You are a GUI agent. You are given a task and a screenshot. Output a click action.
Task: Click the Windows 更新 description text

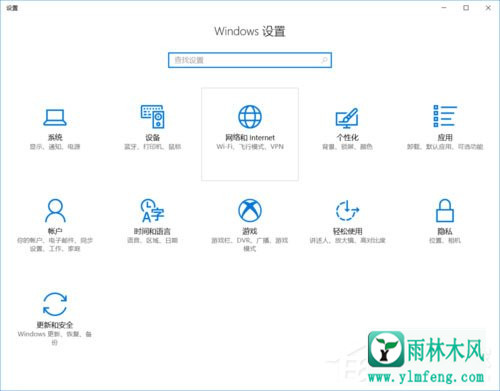[55, 338]
